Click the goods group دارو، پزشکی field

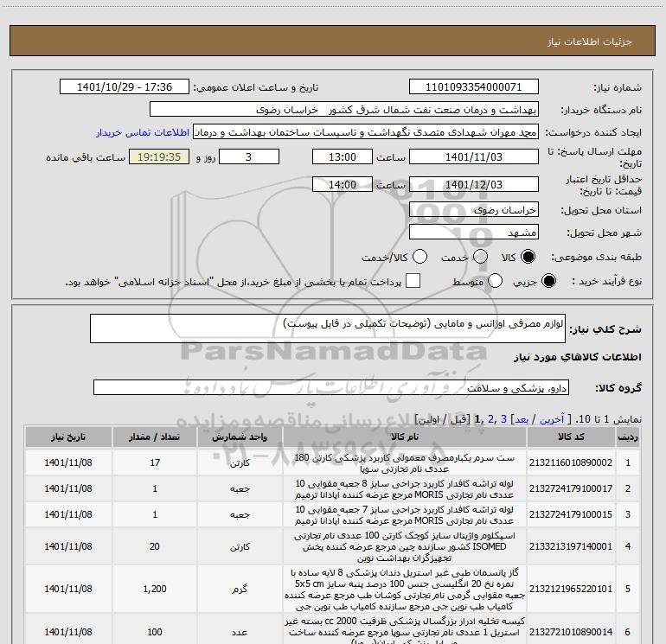(331, 387)
